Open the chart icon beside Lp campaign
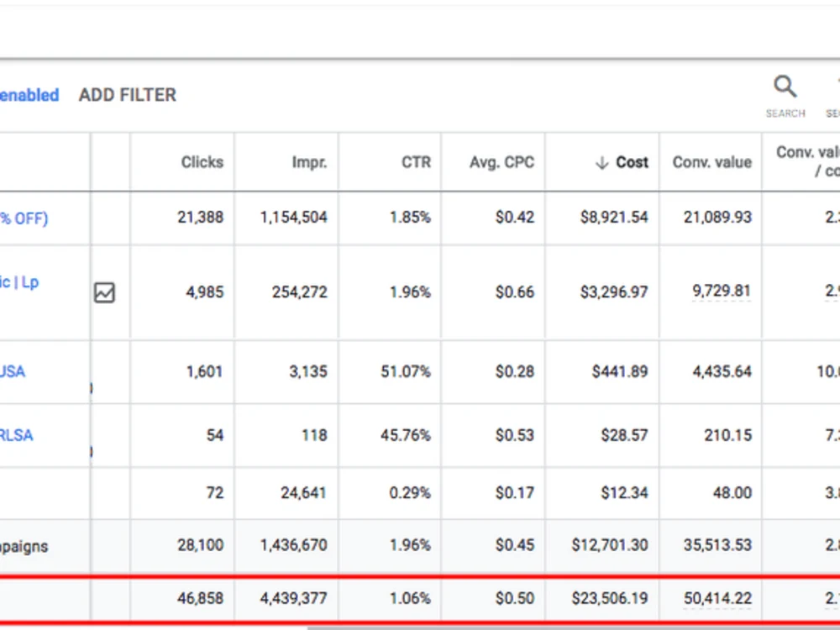 coord(104,293)
